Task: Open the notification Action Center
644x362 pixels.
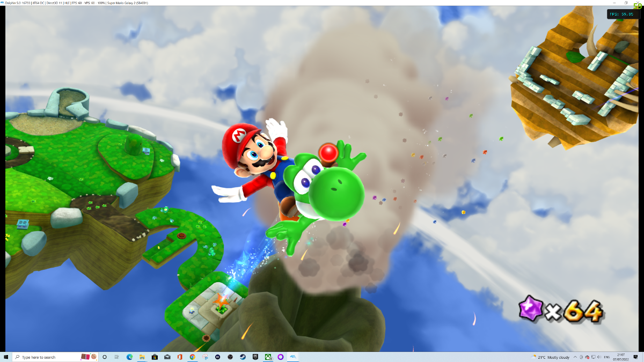Action: (x=635, y=357)
